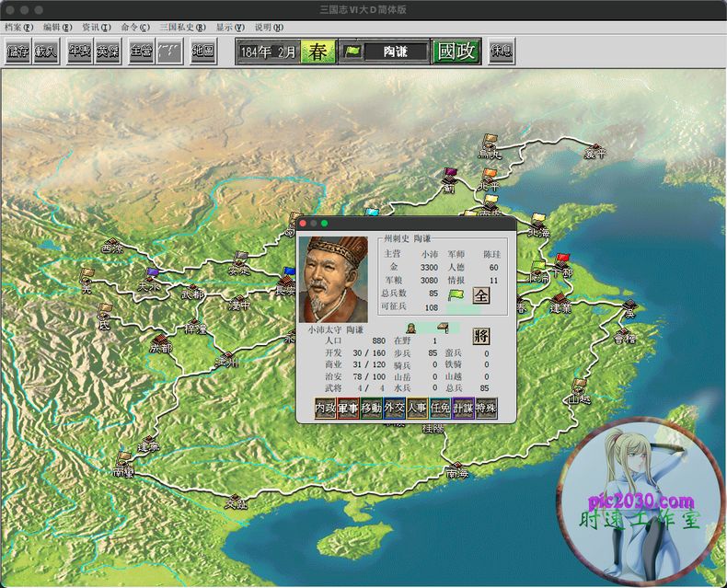Click the 計謀 strategy command button
Viewport: 727px width, 588px height.
(x=463, y=408)
